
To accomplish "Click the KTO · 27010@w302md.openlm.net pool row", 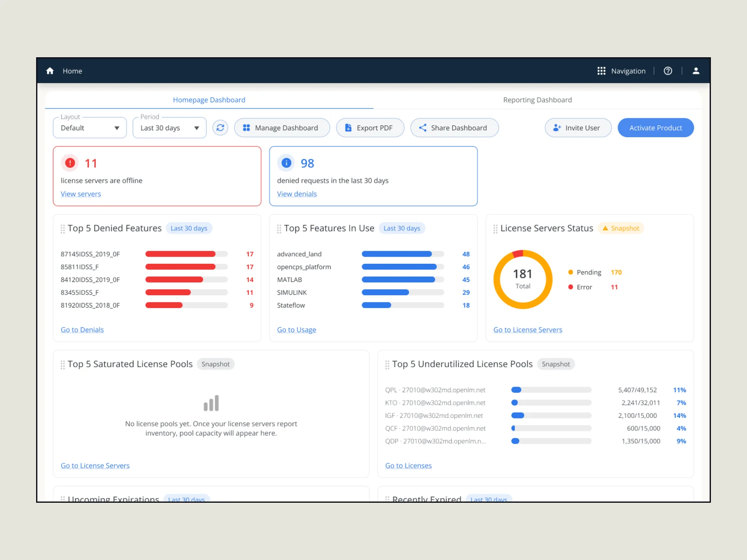I will [535, 403].
